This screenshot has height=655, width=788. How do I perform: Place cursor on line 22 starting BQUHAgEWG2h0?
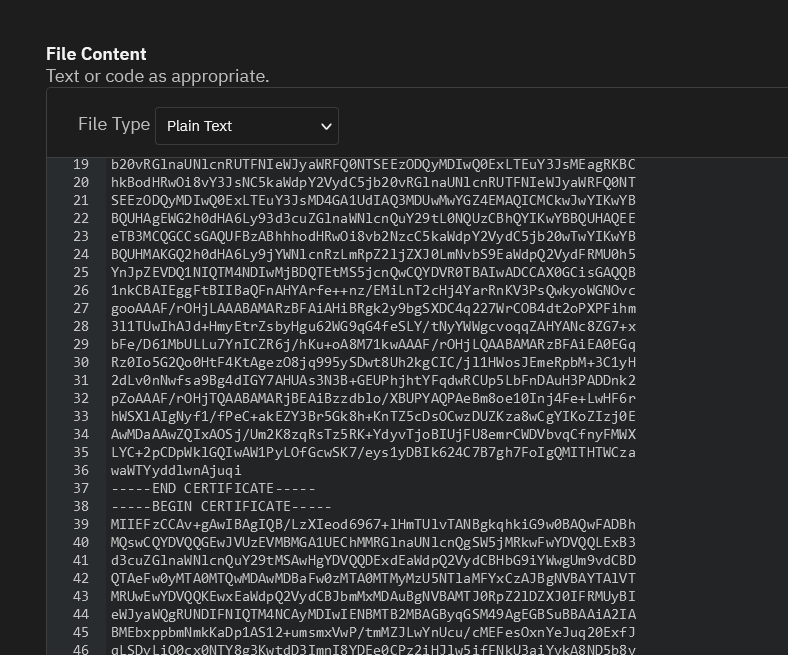point(373,218)
